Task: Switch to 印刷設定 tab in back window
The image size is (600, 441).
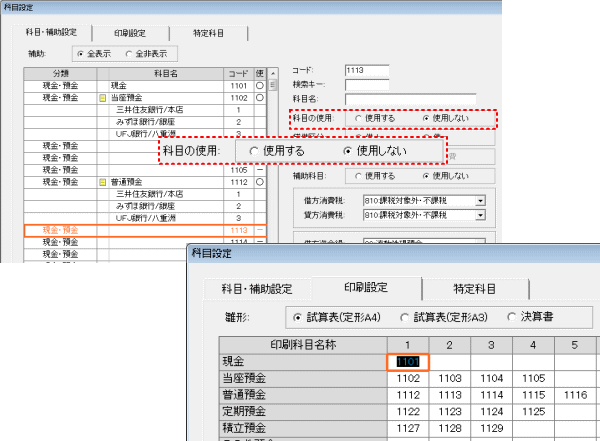Action: [x=130, y=33]
